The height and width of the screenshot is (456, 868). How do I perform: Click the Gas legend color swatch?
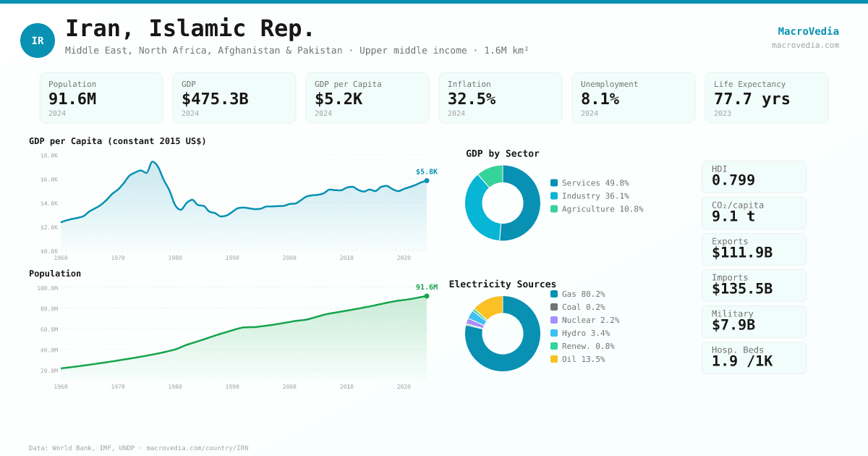pyautogui.click(x=554, y=294)
